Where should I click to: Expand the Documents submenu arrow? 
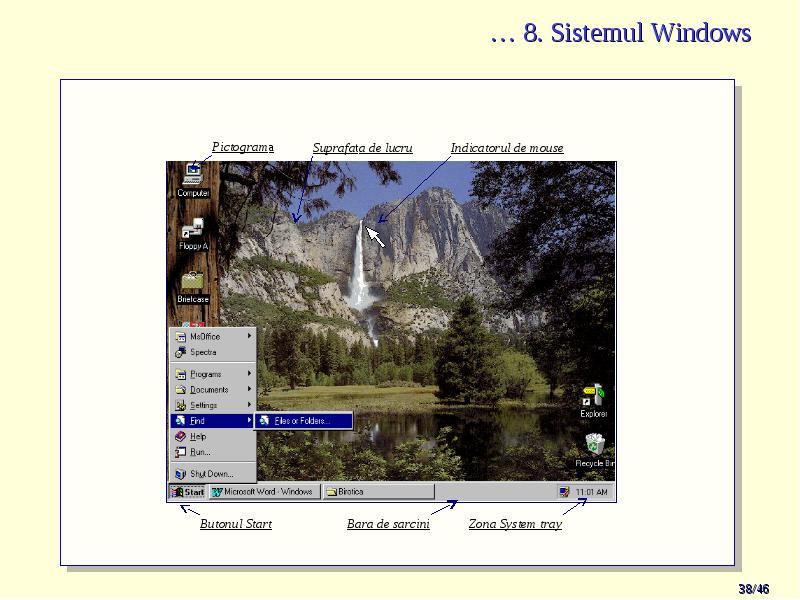[x=249, y=389]
